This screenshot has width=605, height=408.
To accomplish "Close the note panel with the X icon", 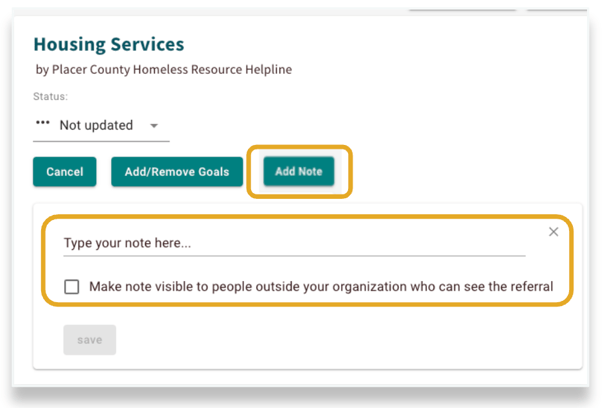I will pos(553,232).
